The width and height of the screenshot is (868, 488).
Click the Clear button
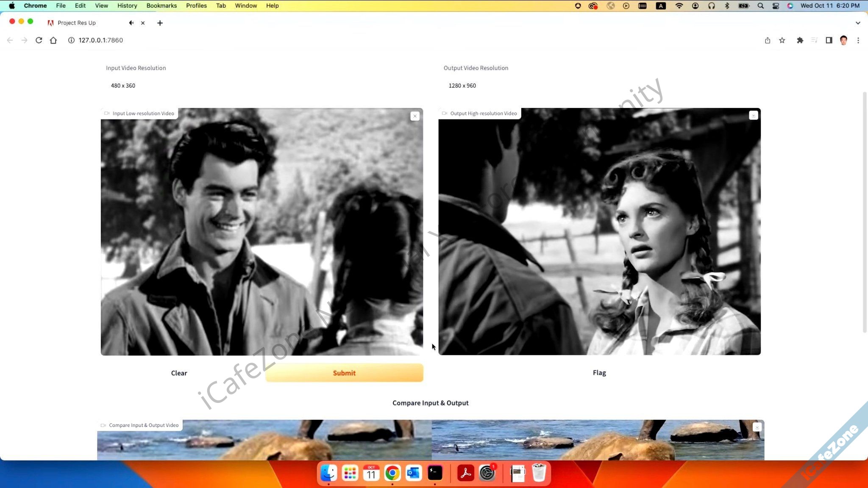[179, 373]
